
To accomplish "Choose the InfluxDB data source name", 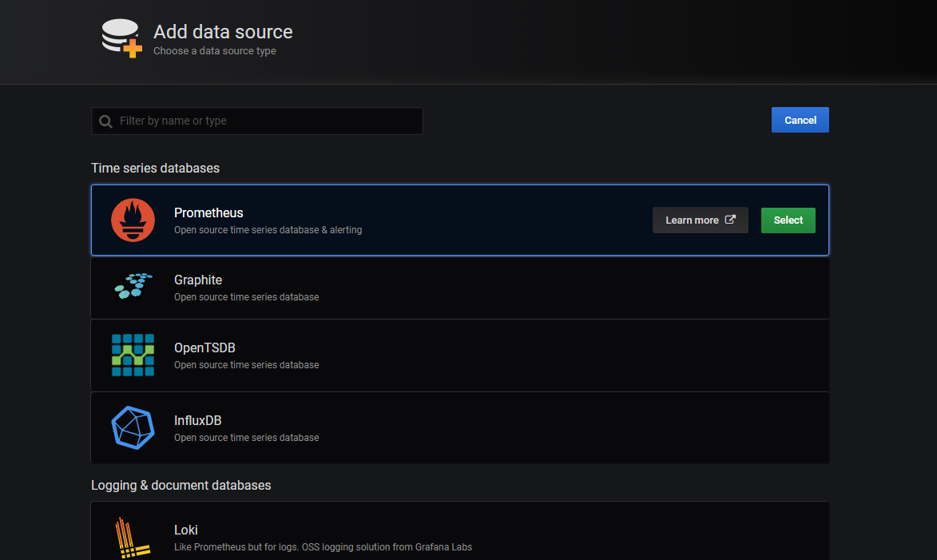I will pyautogui.click(x=198, y=421).
